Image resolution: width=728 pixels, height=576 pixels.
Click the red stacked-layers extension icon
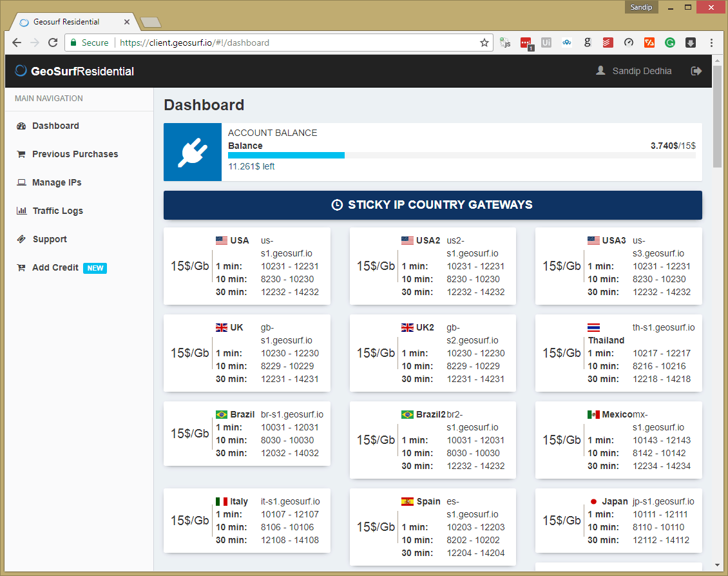608,43
